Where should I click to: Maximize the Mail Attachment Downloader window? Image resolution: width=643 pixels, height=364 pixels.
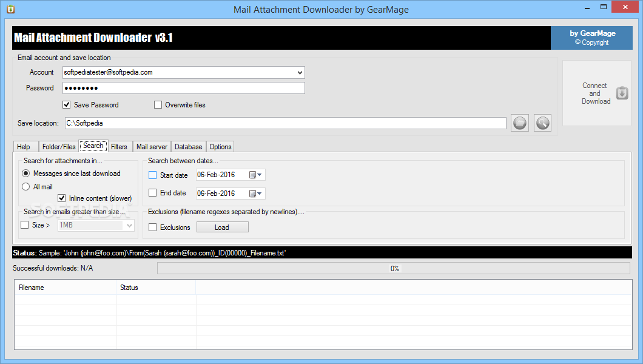click(x=604, y=7)
